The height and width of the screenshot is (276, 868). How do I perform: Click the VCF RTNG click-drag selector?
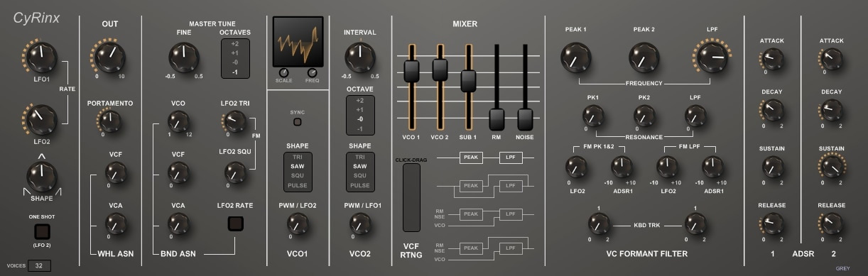[412, 199]
